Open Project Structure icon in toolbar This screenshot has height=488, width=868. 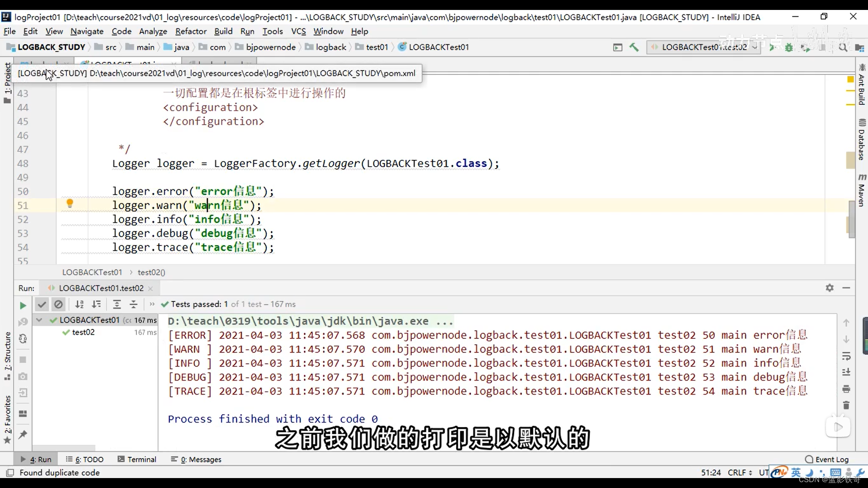[x=859, y=47]
